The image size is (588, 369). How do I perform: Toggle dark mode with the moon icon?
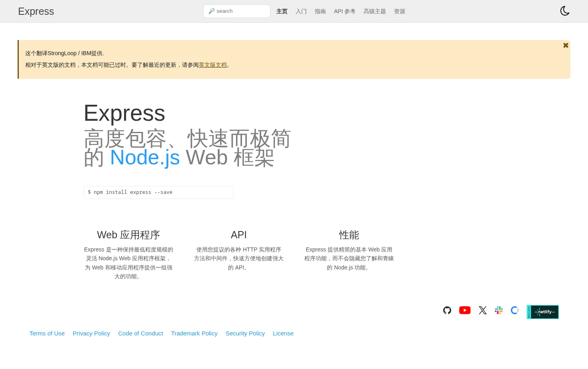click(565, 11)
